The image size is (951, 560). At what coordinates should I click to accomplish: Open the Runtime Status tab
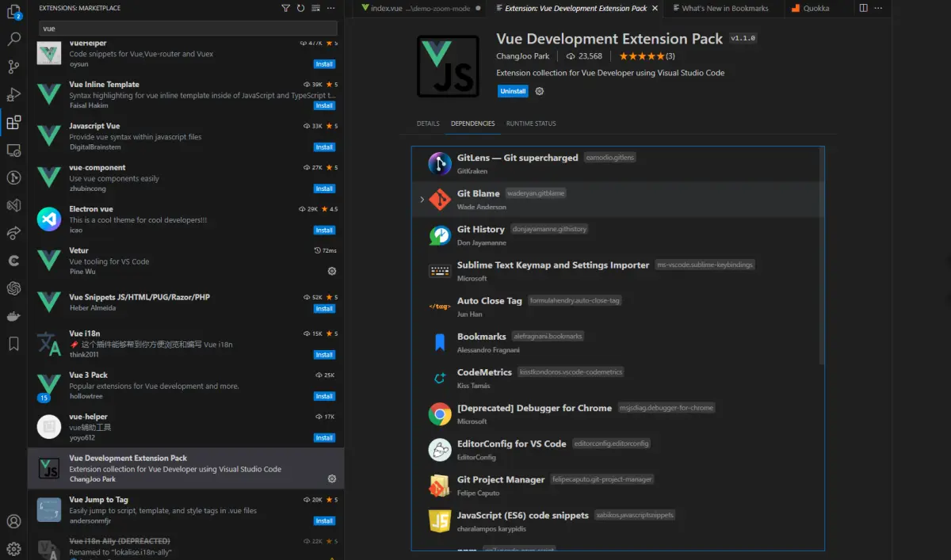click(531, 124)
